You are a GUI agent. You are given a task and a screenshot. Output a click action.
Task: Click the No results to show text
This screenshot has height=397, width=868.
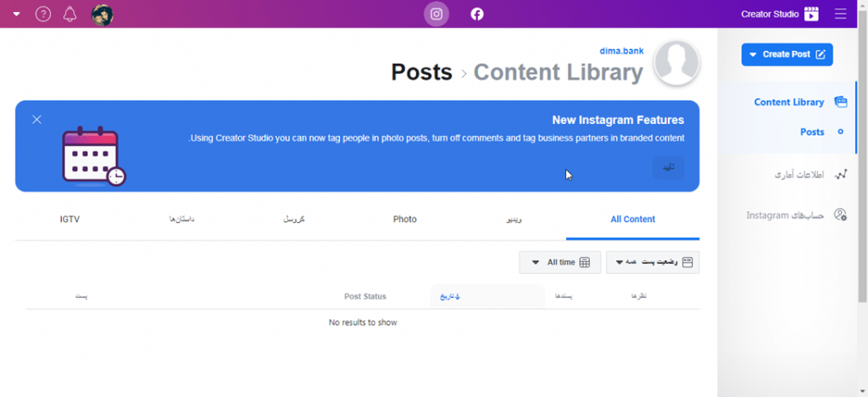click(x=363, y=322)
